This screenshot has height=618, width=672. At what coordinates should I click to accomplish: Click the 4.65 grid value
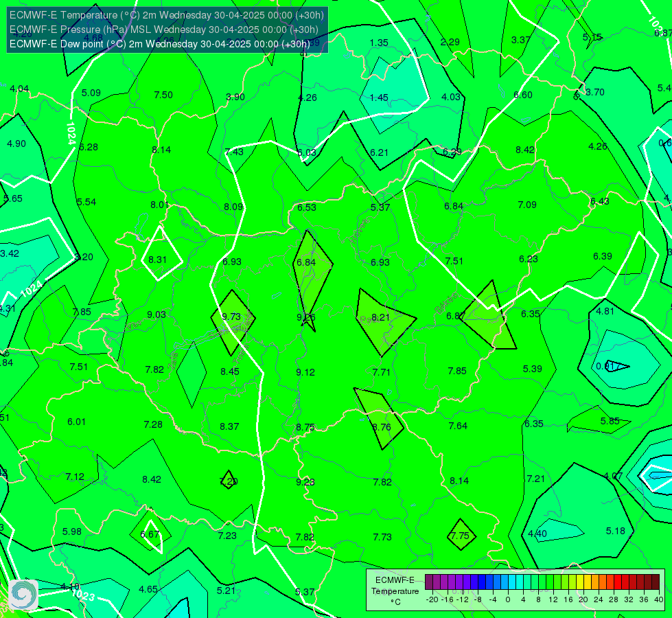click(x=148, y=590)
